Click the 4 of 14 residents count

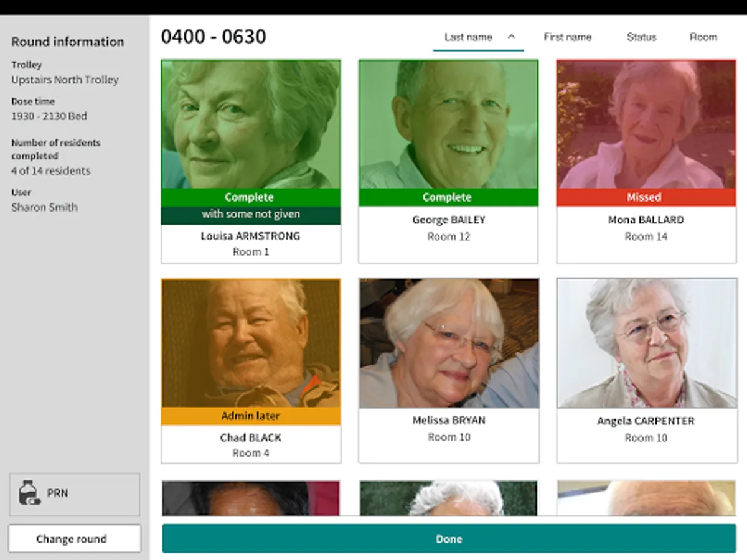click(50, 170)
